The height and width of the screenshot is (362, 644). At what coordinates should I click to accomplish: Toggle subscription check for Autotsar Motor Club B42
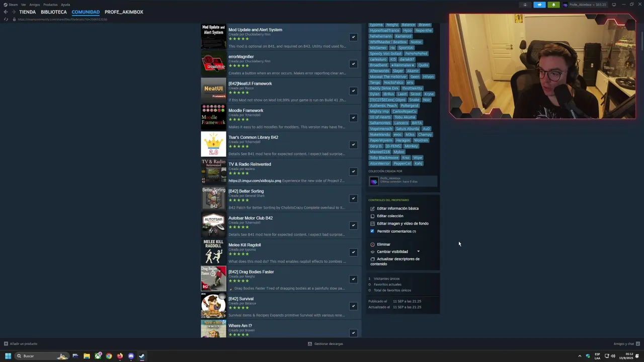[353, 225]
